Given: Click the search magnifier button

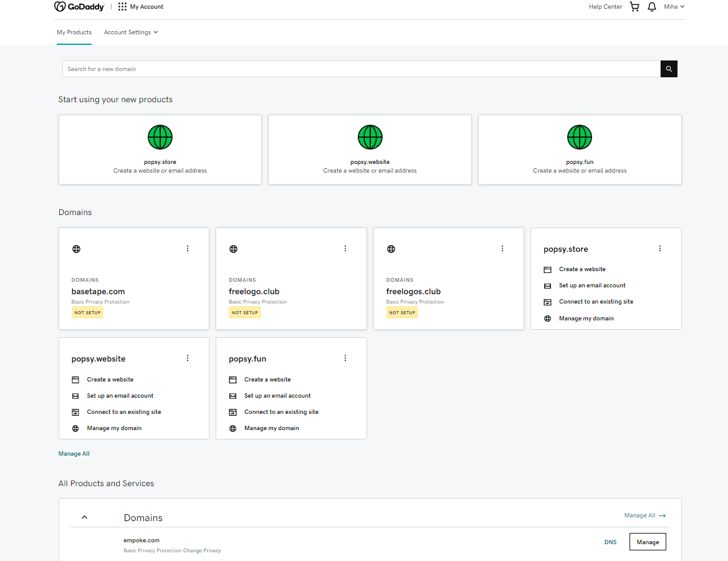Looking at the screenshot, I should 669,69.
